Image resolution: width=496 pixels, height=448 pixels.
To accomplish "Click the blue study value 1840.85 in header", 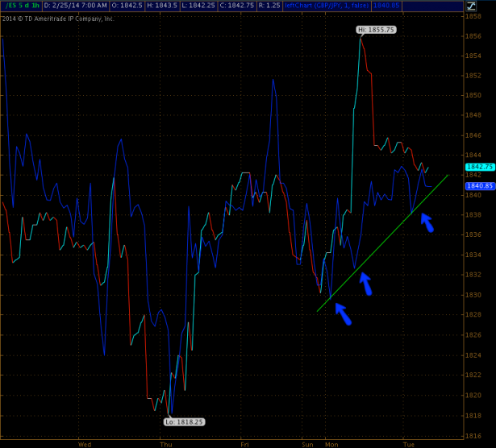I will [x=386, y=6].
